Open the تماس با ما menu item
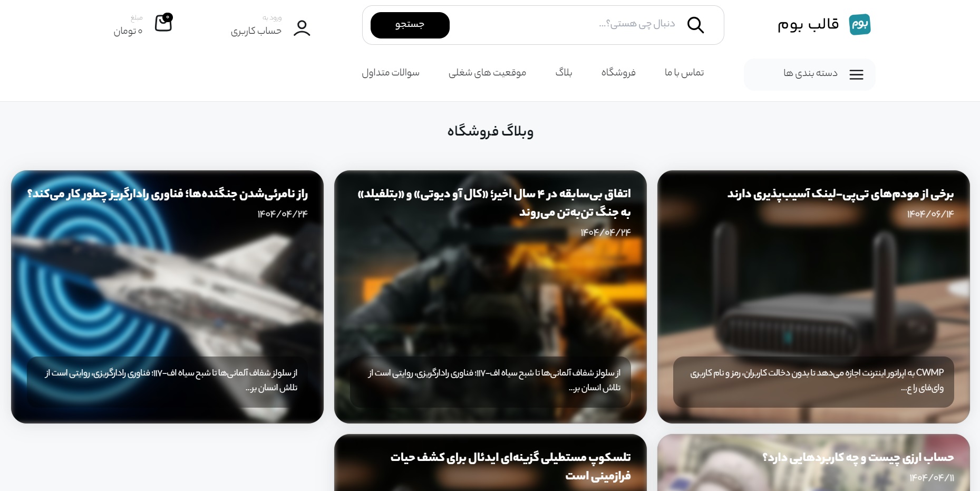The image size is (980, 491). [x=684, y=73]
